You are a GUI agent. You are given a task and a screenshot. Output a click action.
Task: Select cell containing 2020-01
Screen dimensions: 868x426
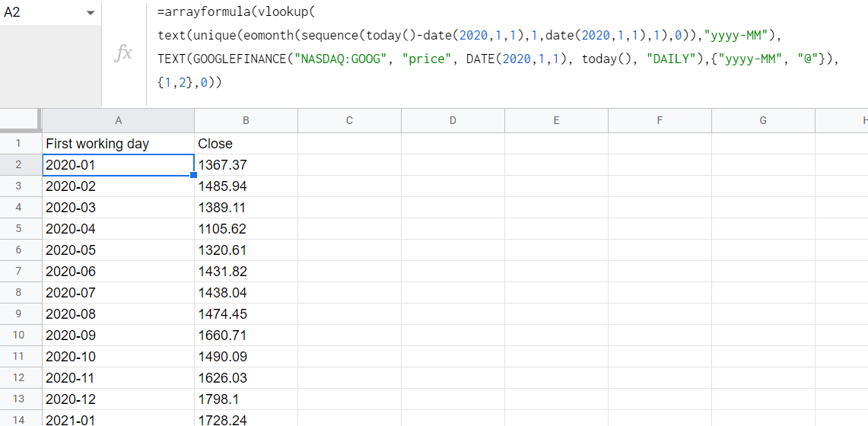(x=119, y=165)
